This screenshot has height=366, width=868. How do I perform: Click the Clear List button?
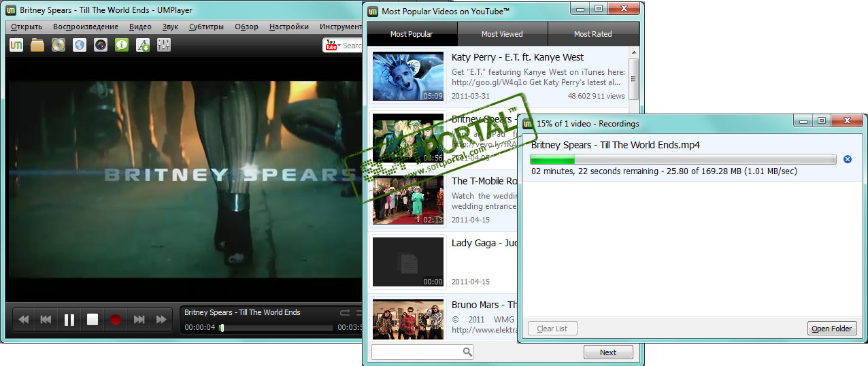pos(552,329)
